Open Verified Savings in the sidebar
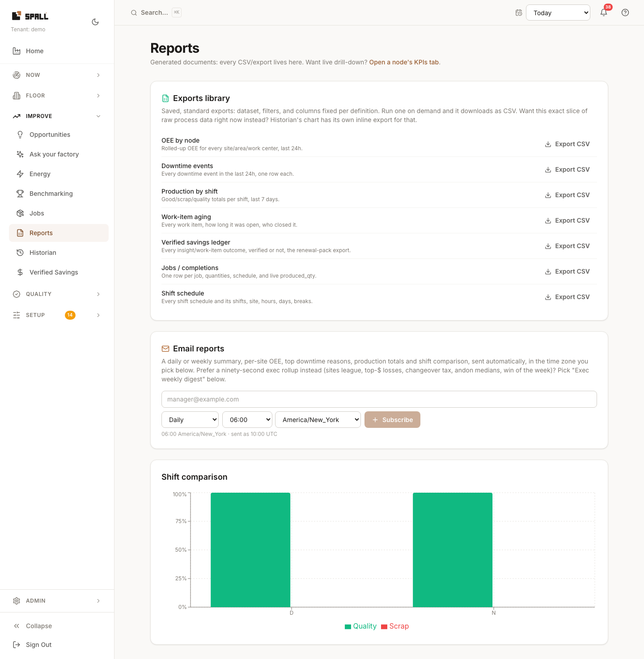 (59, 272)
